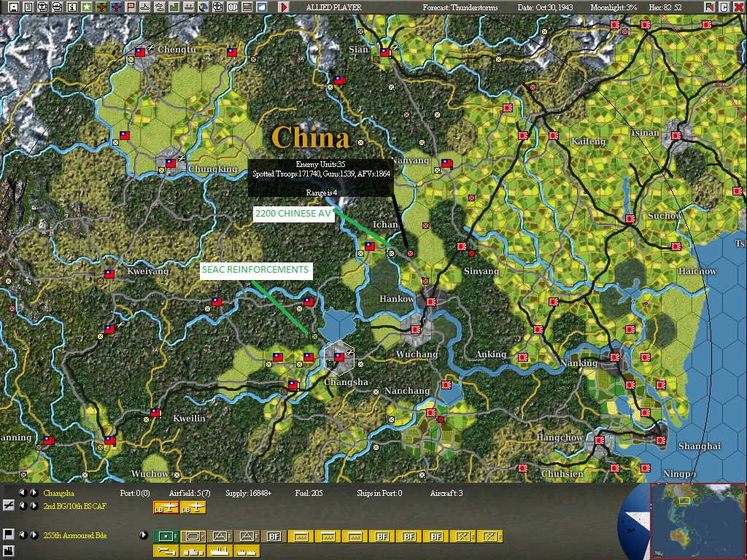Click the orange flag toolbar icon
Viewport: 747px width, 560px height.
[131, 7]
